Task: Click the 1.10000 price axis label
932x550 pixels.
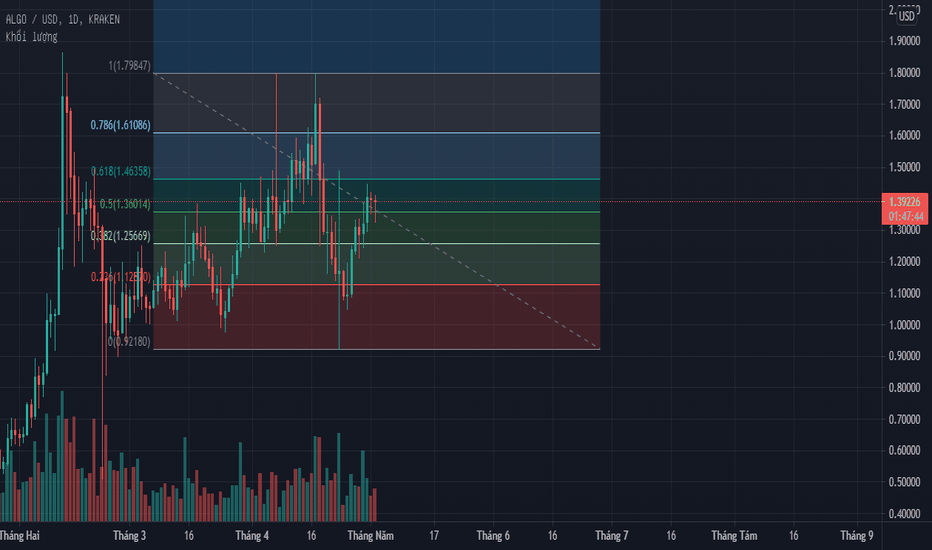Action: point(905,293)
